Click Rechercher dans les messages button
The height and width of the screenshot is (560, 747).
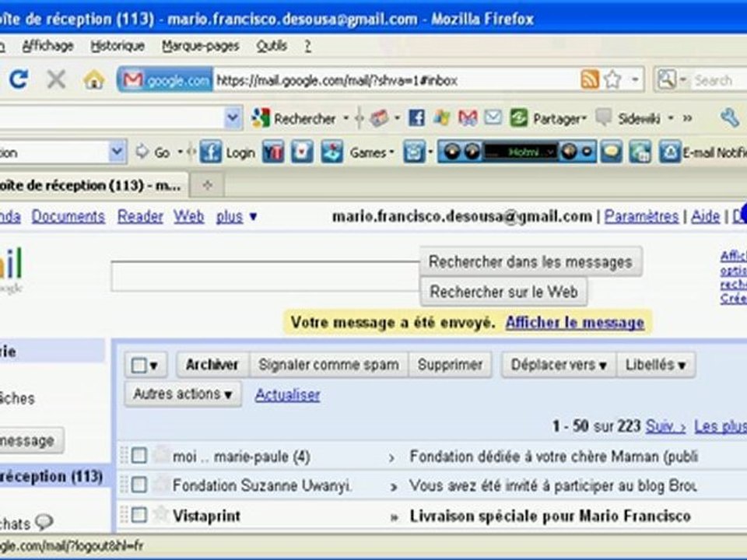pyautogui.click(x=530, y=261)
